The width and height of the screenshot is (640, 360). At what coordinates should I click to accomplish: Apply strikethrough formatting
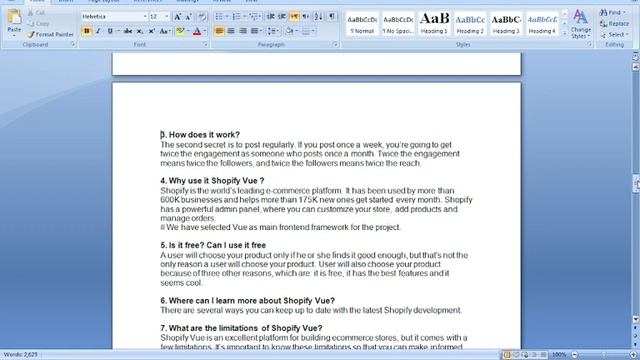(x=128, y=31)
